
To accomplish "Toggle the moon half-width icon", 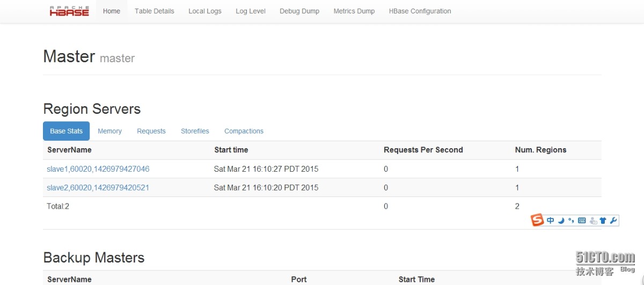I will (561, 221).
